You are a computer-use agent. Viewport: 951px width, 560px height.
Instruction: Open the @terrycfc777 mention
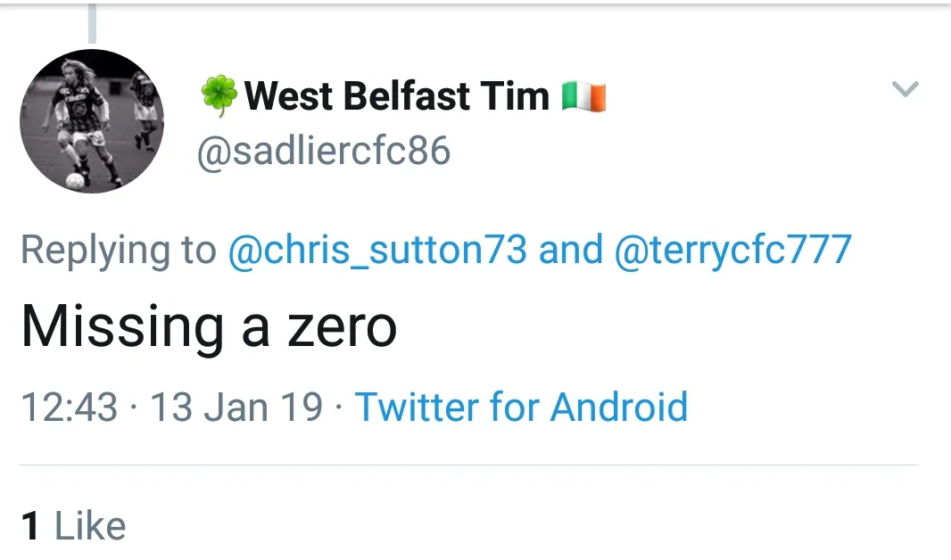732,250
